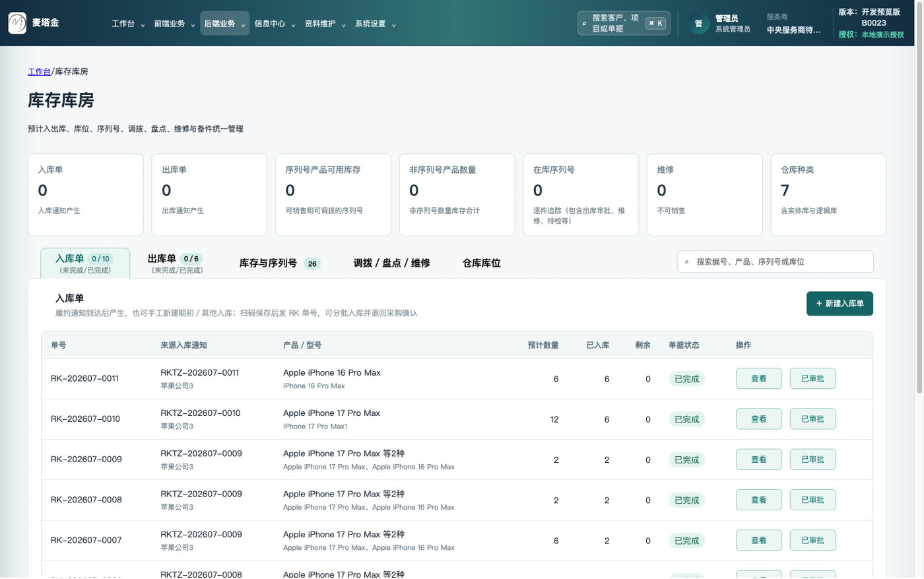Click the 工作台 breadcrumb link
This screenshot has width=924, height=579.
tap(39, 71)
